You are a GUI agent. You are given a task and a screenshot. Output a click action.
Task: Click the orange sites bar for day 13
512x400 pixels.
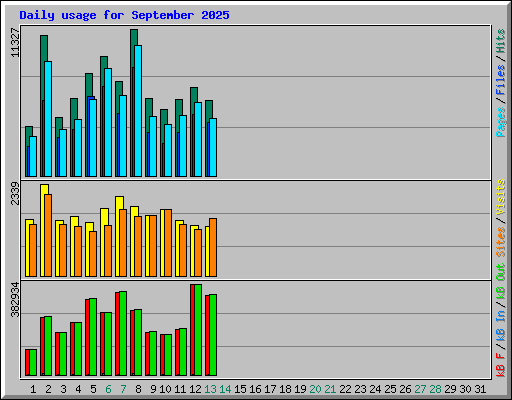point(213,247)
